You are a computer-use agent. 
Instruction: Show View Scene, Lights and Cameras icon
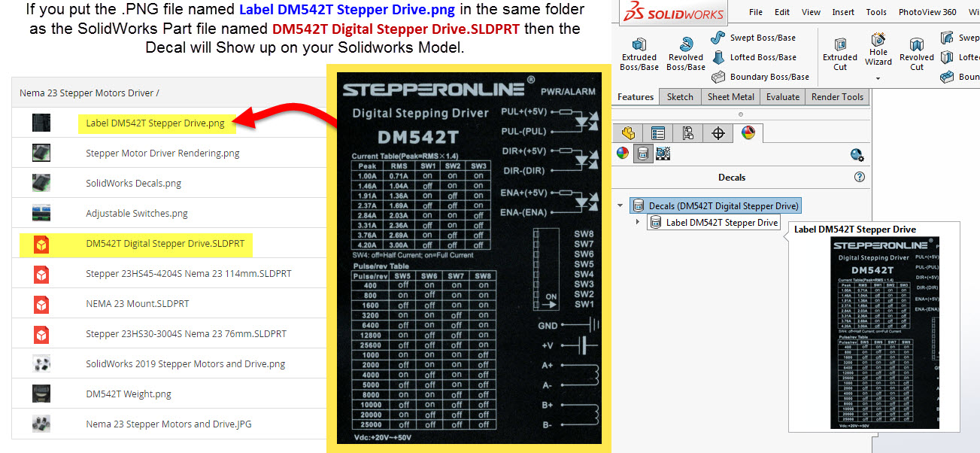(x=663, y=154)
